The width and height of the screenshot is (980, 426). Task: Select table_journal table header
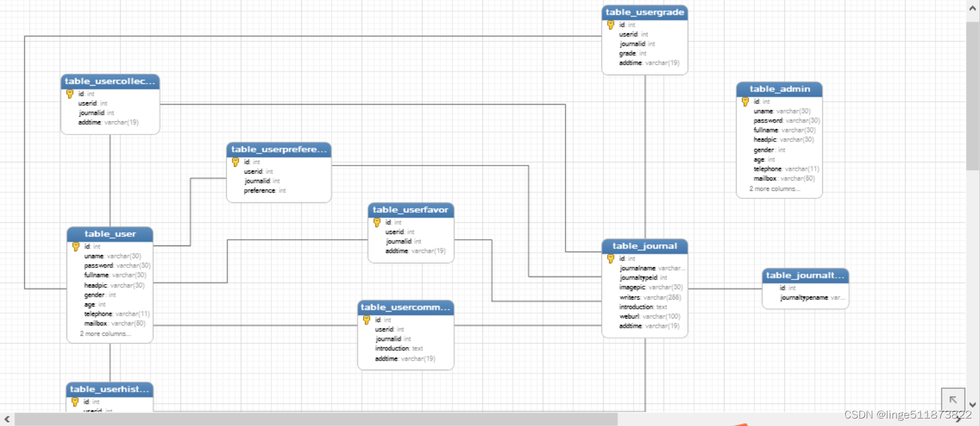pos(645,247)
